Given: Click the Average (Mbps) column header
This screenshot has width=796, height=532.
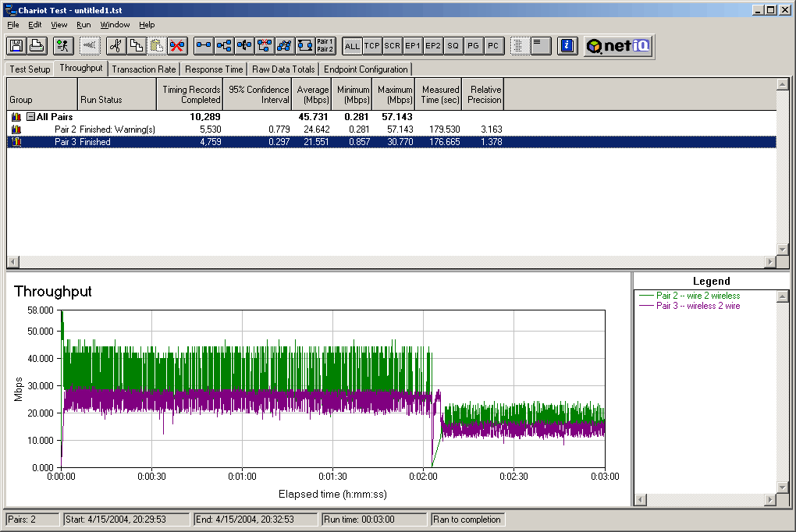Looking at the screenshot, I should [312, 94].
